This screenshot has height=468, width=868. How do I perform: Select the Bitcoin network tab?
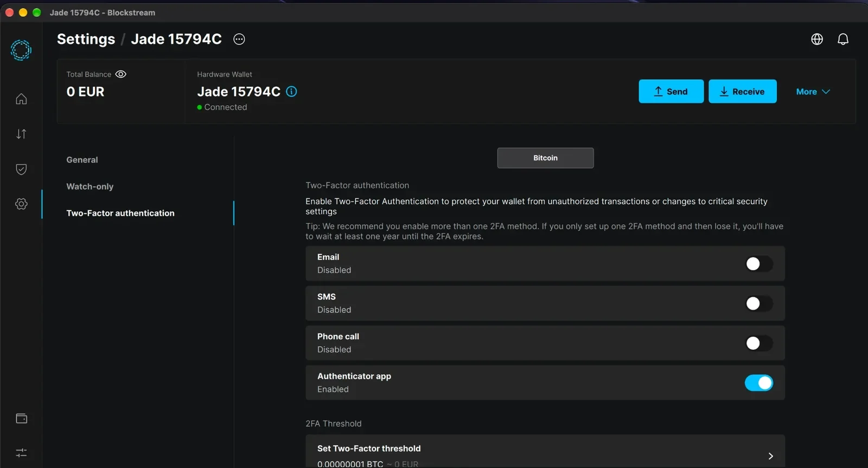545,158
